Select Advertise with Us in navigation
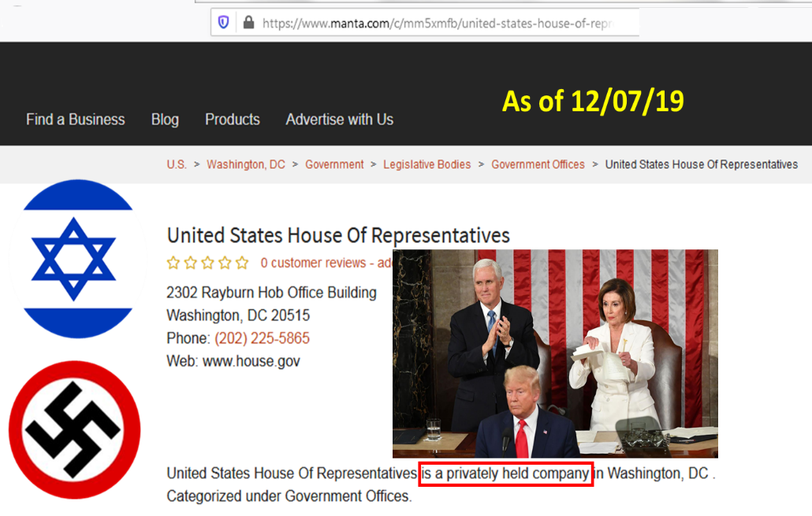 coord(339,119)
